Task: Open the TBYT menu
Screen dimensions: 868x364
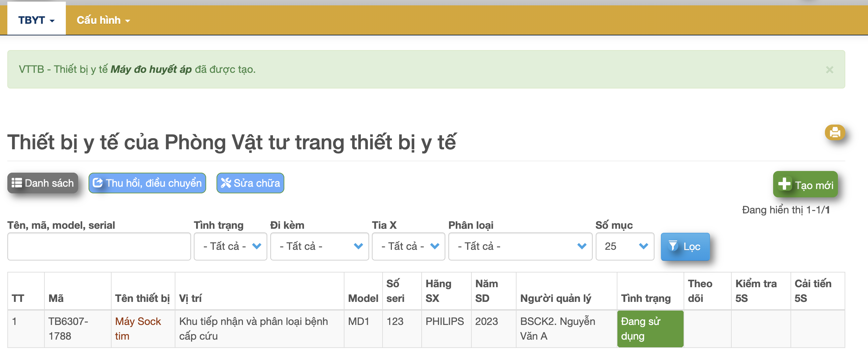Action: click(x=36, y=20)
